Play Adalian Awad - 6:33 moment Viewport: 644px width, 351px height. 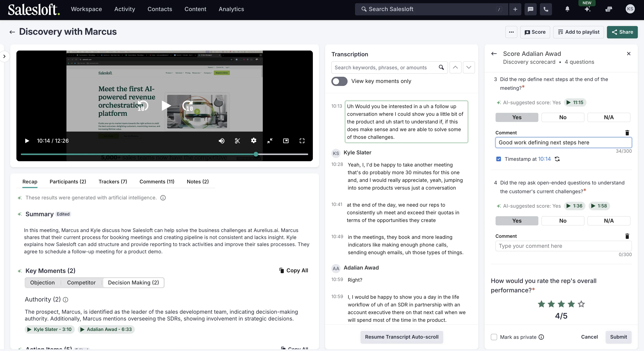pyautogui.click(x=106, y=329)
